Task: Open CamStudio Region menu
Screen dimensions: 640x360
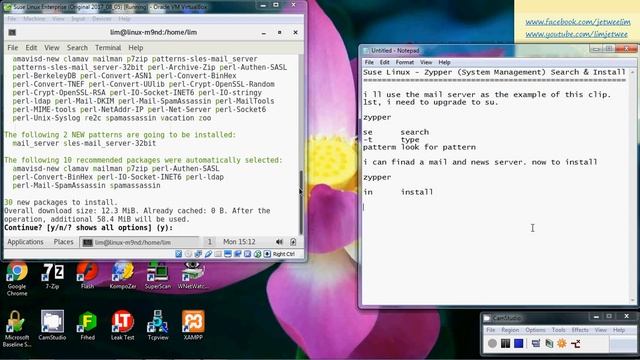Action: click(510, 330)
